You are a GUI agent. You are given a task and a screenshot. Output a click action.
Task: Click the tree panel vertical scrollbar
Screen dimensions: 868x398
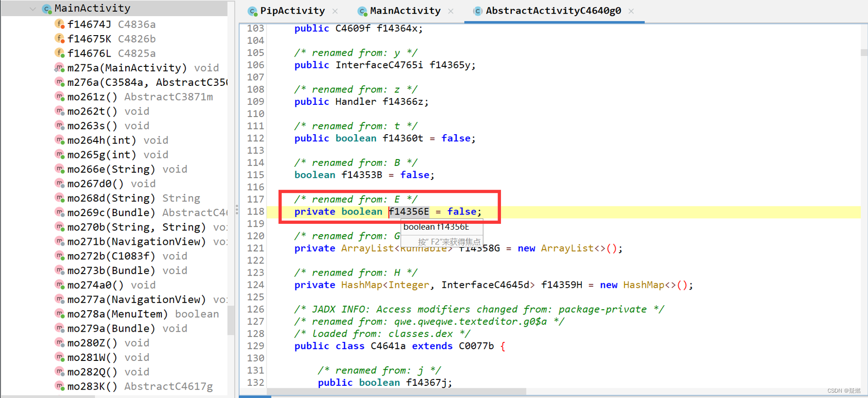coord(231,320)
